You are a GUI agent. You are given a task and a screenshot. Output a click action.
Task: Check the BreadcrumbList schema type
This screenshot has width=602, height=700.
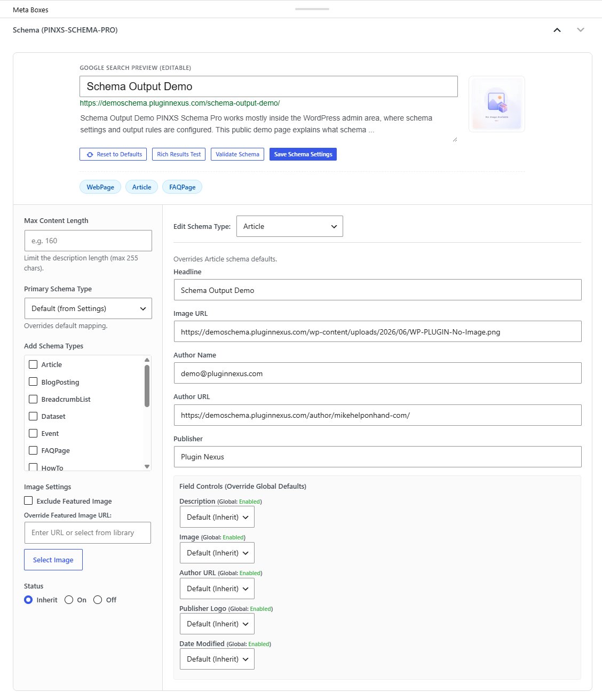[x=33, y=399]
